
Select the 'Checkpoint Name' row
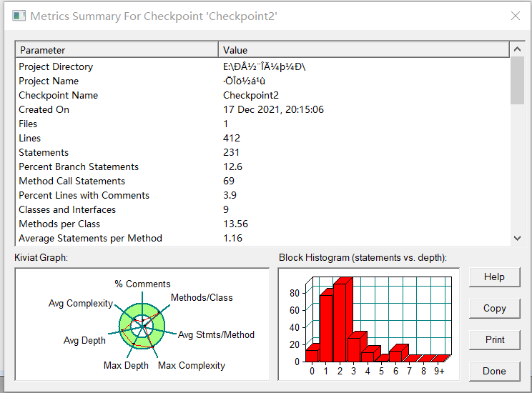[x=263, y=95]
